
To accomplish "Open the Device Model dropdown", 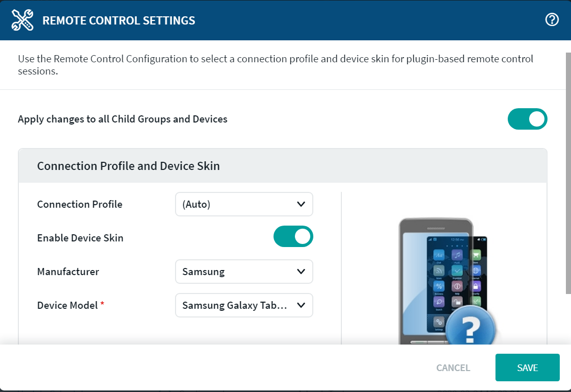I will [244, 305].
